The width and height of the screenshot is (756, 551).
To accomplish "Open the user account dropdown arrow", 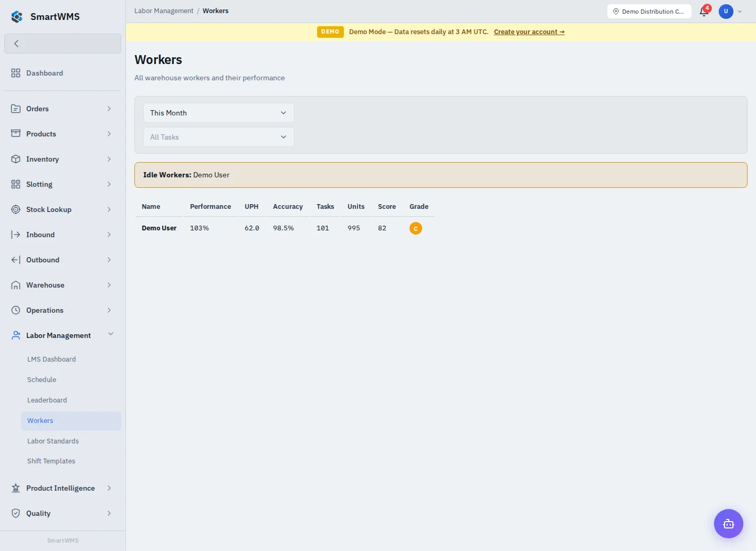I will 740,12.
